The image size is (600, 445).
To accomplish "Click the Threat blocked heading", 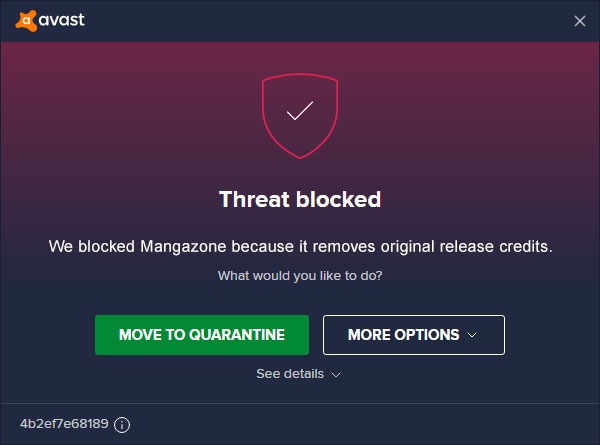I will coord(300,199).
